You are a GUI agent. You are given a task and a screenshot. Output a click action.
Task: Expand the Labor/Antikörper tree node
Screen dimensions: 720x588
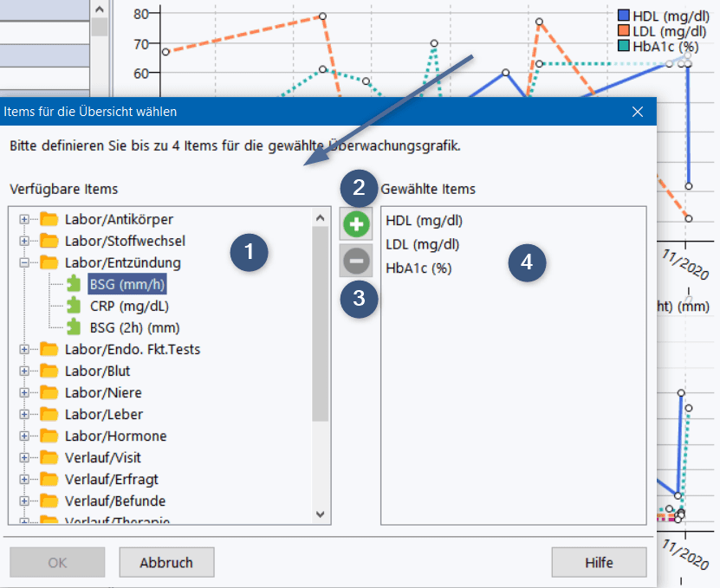[x=24, y=219]
